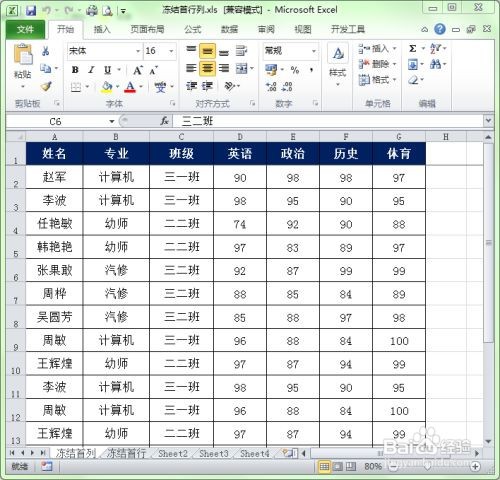
Task: Click the 文件 File button
Action: coord(25,30)
